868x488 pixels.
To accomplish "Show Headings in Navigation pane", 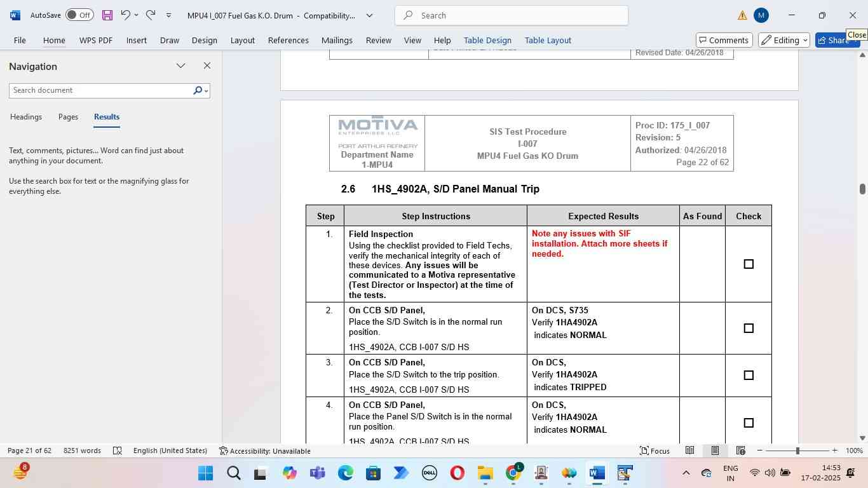I will click(x=26, y=117).
